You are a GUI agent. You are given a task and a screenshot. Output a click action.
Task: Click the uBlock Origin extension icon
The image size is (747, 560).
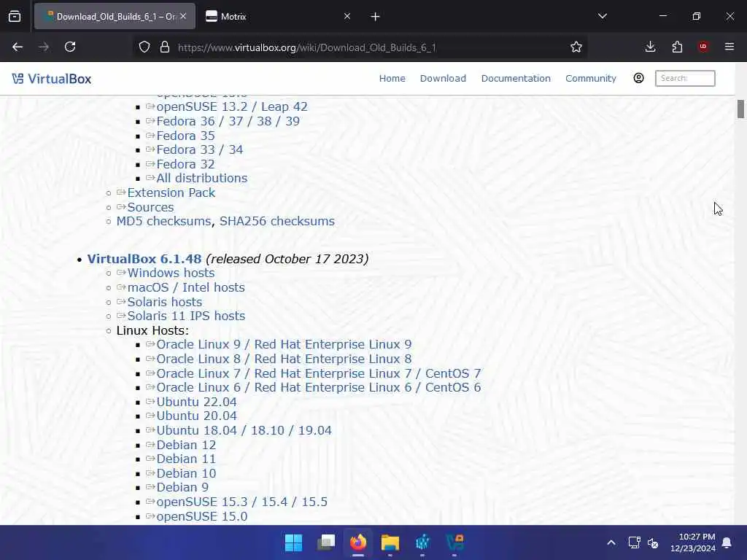click(703, 47)
